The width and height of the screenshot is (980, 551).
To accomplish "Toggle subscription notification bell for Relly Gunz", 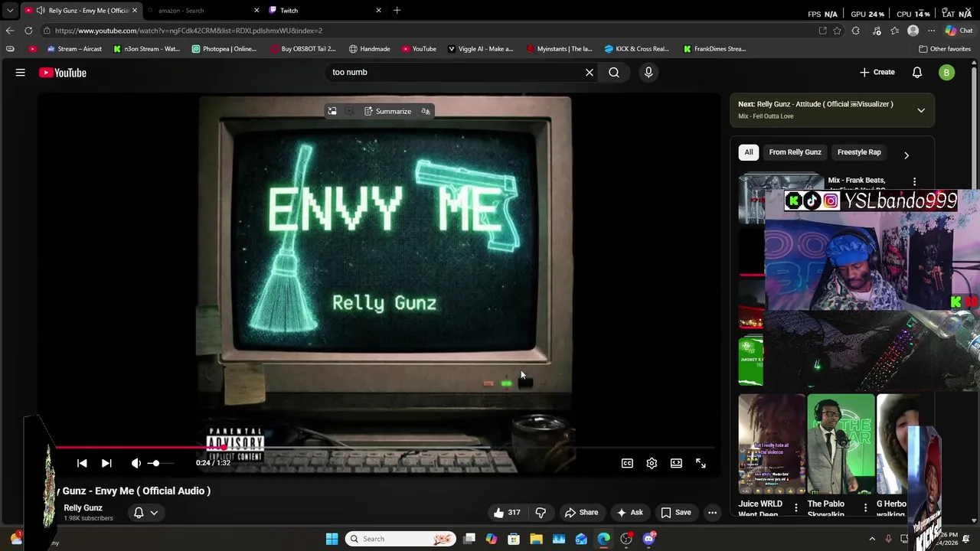I will point(139,513).
